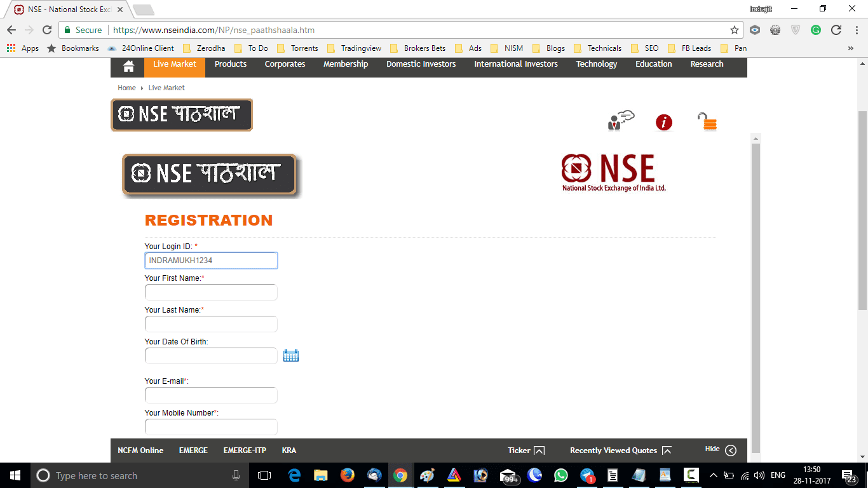Open the NISM bookmark folder
The width and height of the screenshot is (868, 488).
[x=507, y=48]
